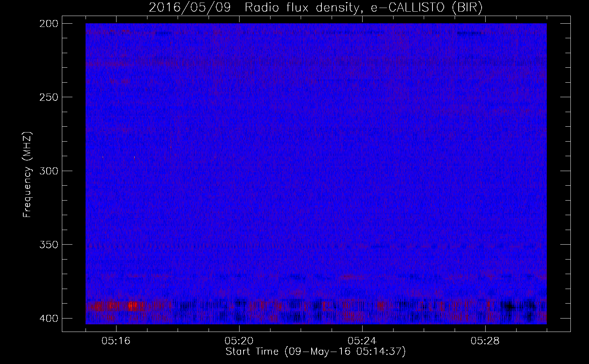Click the 05:16 time tick label

pos(116,341)
